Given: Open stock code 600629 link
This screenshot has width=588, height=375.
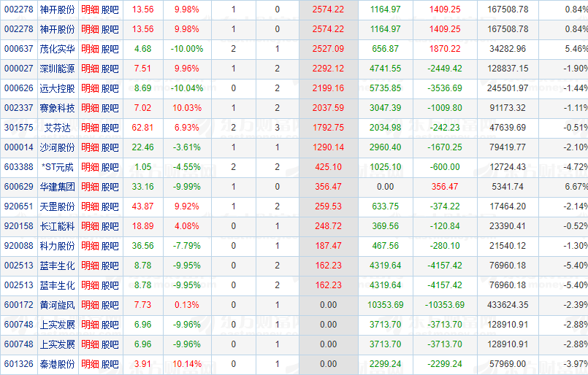Looking at the screenshot, I should pos(18,187).
